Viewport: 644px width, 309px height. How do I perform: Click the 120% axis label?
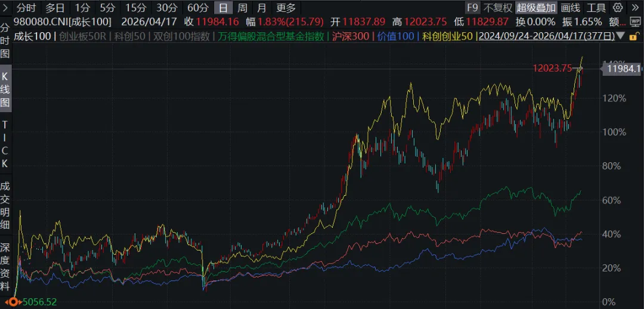coord(614,98)
